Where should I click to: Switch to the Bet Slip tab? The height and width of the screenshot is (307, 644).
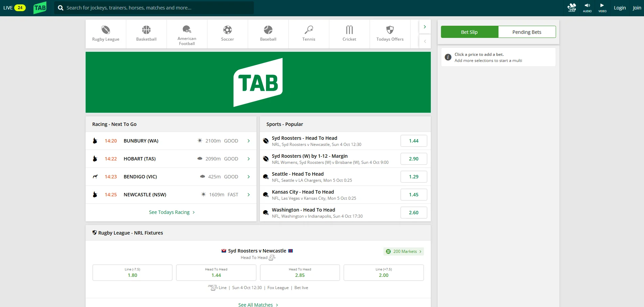pyautogui.click(x=469, y=32)
